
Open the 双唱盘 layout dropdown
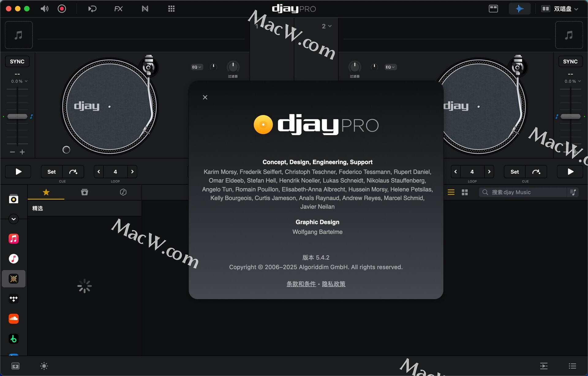click(560, 9)
